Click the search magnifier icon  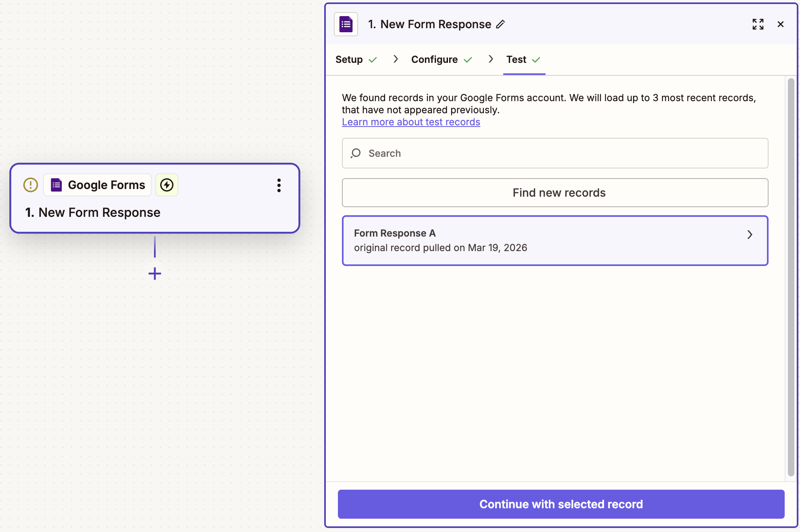(x=356, y=153)
